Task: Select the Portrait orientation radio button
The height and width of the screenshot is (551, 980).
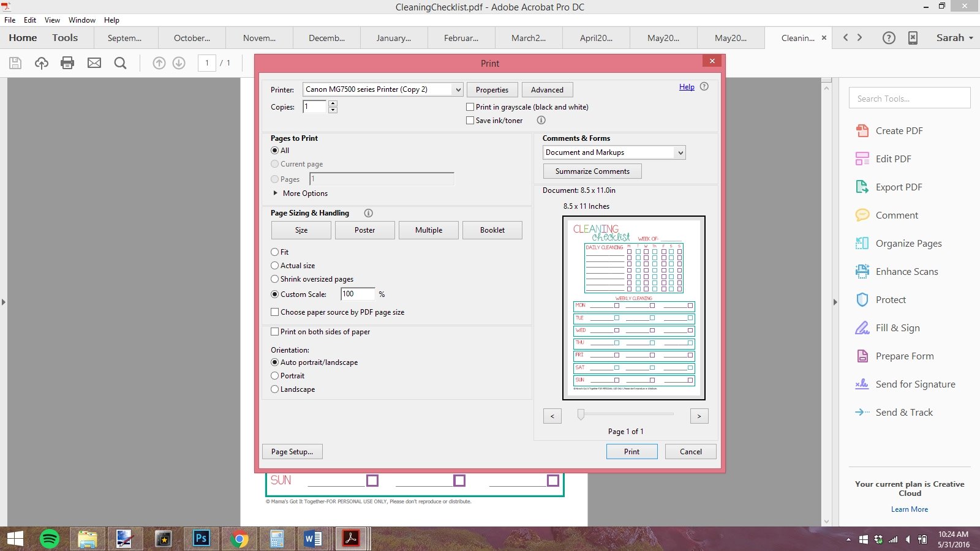Action: [275, 375]
